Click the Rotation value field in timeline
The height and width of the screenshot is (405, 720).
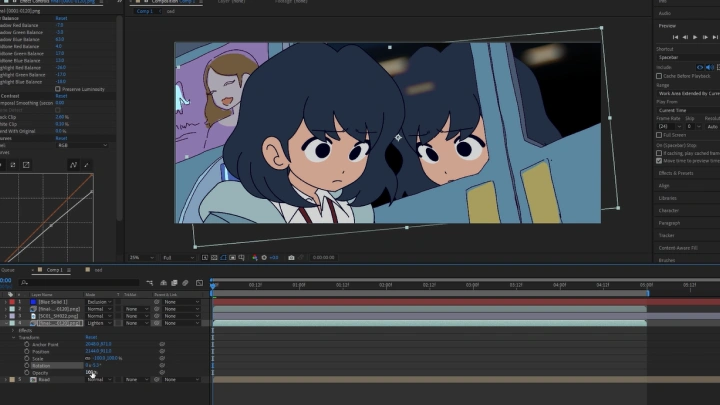(x=93, y=366)
